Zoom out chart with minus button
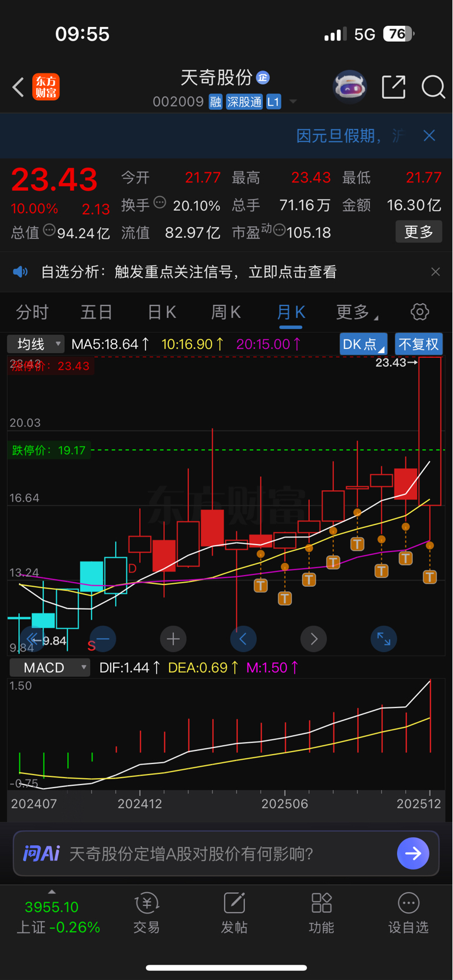 tap(103, 639)
